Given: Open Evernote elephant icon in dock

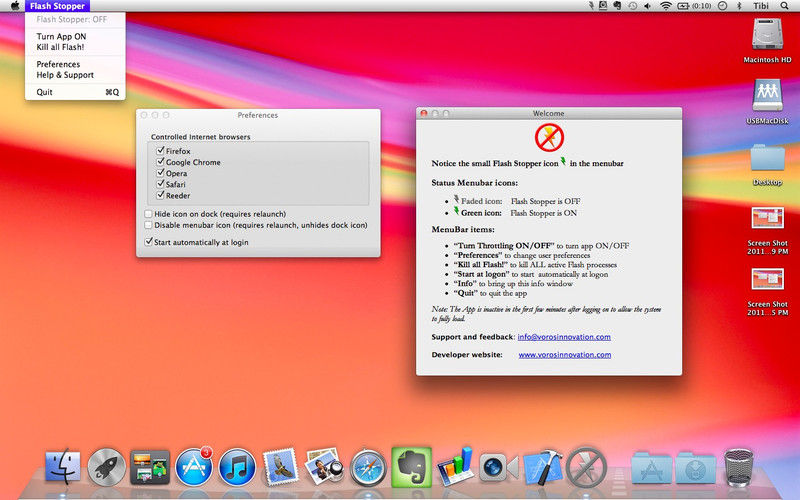Looking at the screenshot, I should pos(411,467).
